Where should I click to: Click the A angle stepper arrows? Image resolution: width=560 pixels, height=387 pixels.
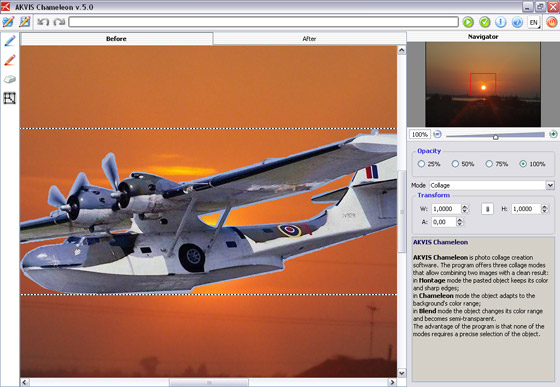pos(460,222)
